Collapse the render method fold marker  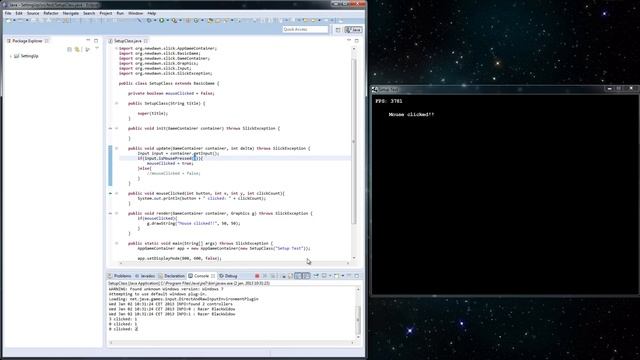116,213
